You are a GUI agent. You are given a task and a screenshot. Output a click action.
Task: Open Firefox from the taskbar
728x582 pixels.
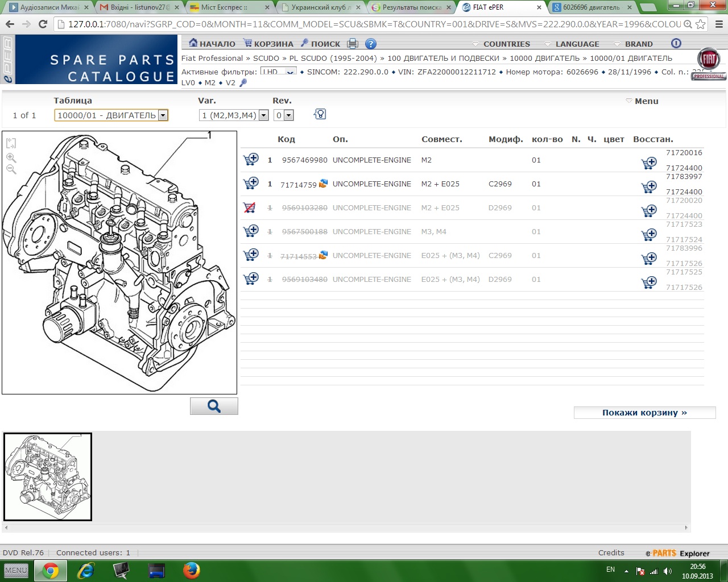coord(191,570)
